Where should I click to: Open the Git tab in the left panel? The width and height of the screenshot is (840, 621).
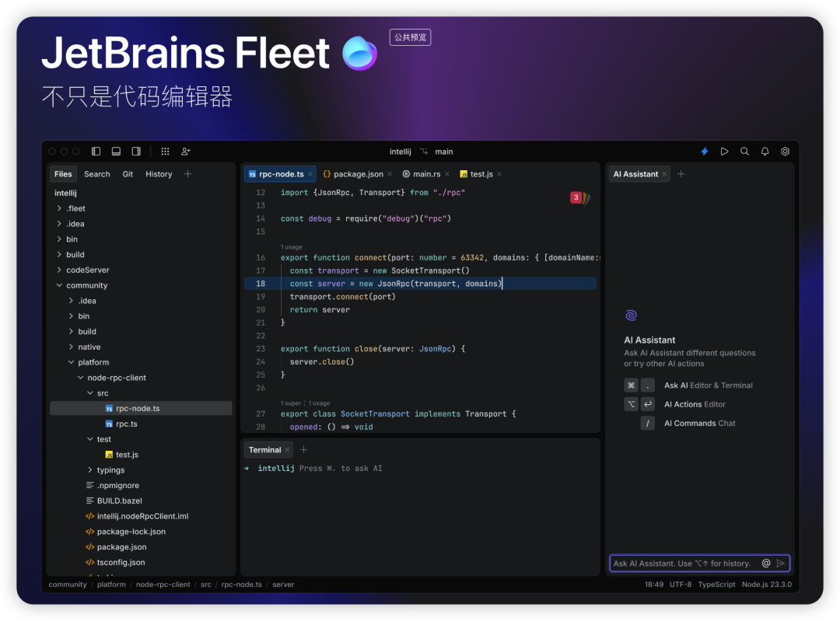tap(127, 173)
